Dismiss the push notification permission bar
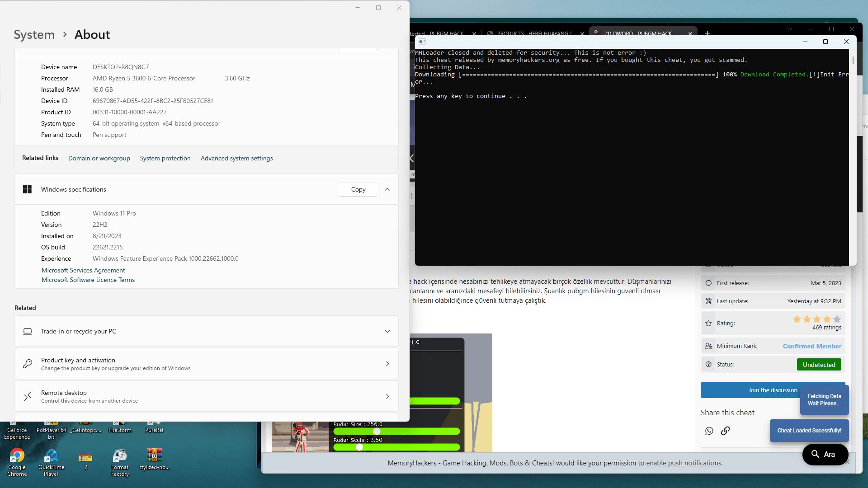The width and height of the screenshot is (868, 488). [x=847, y=462]
